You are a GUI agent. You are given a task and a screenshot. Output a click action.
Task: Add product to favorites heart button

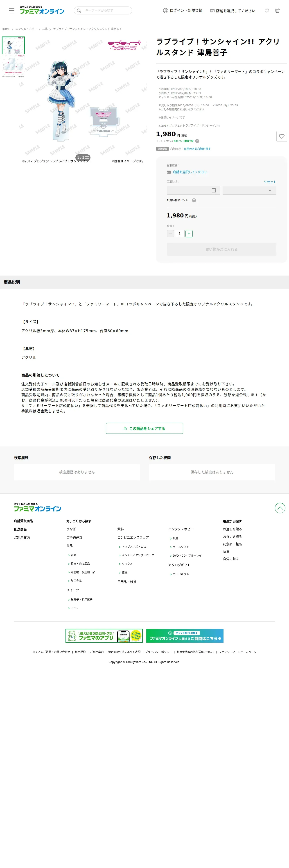[x=282, y=136]
